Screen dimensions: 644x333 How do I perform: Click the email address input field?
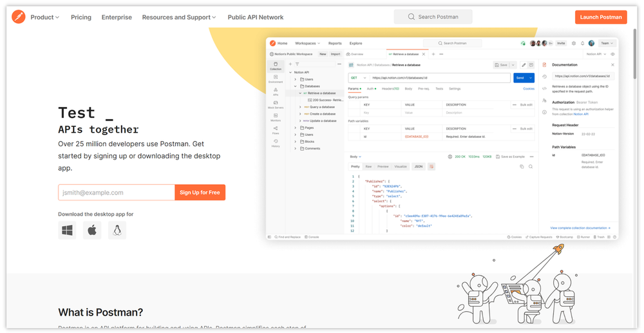(116, 192)
